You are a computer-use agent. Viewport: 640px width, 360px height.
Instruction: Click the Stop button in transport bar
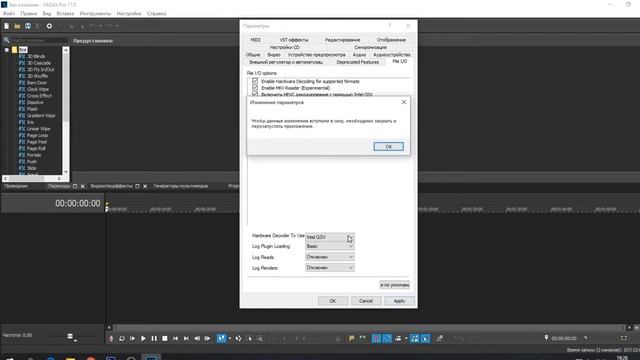165,338
